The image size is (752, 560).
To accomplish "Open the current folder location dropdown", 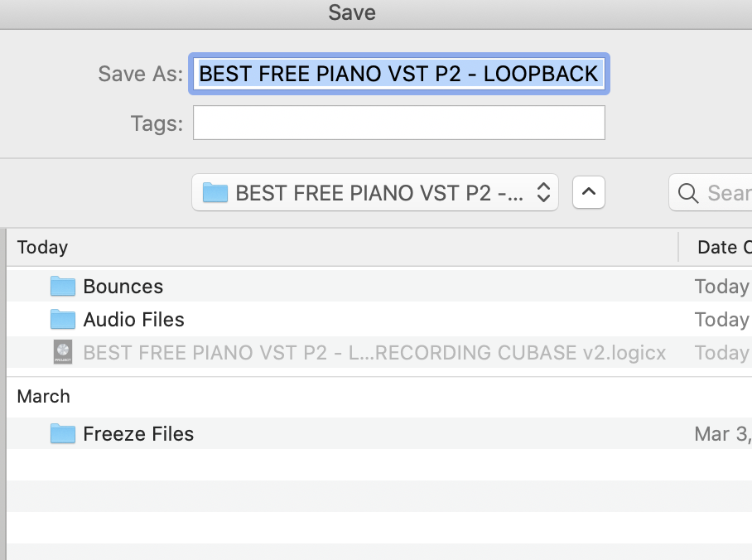I will (374, 193).
